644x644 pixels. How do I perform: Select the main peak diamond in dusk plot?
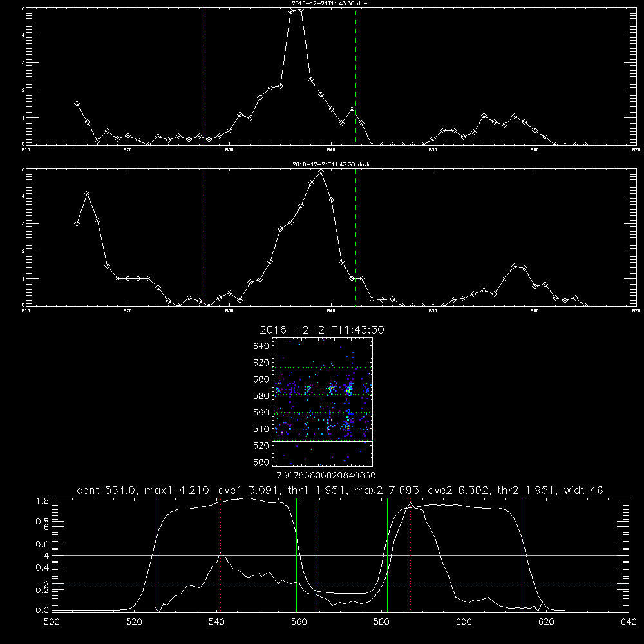point(321,172)
